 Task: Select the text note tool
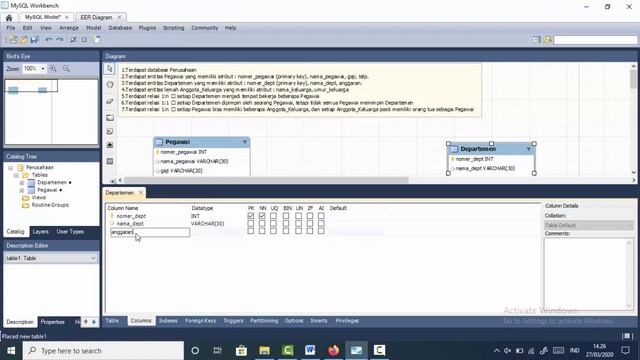tap(109, 131)
